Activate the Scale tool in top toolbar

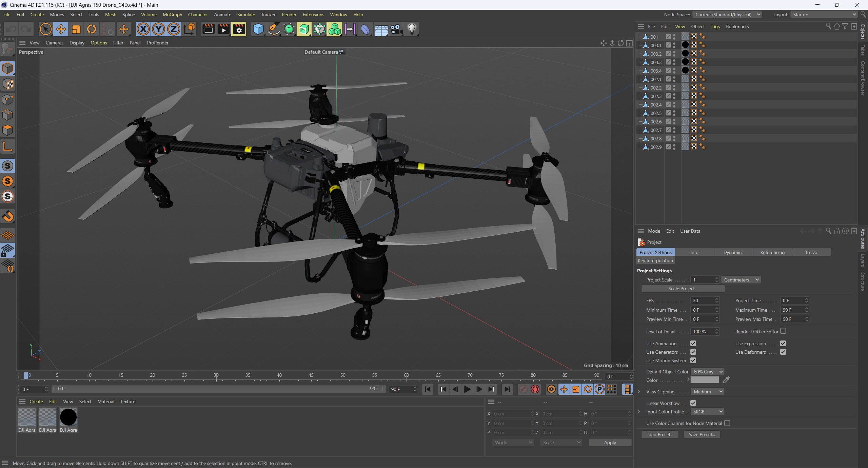76,29
